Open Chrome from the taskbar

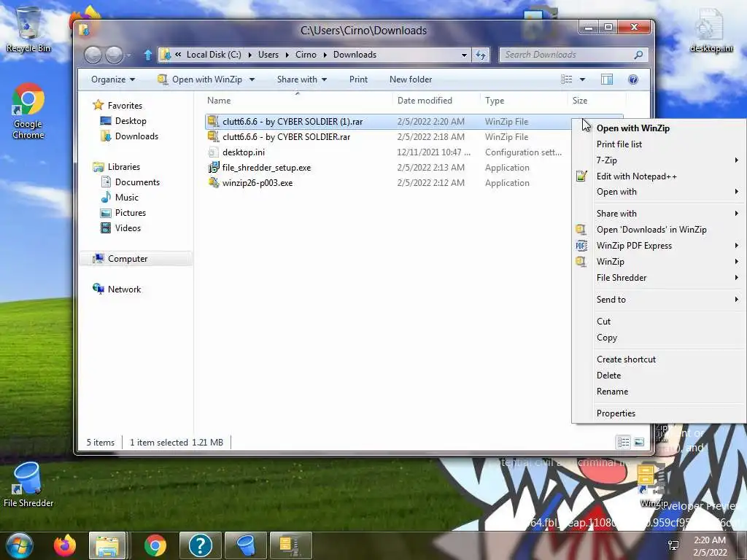[x=155, y=545]
